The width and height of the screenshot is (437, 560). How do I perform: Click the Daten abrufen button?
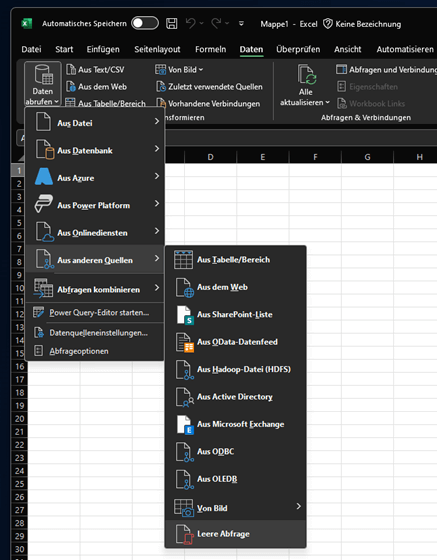coord(43,84)
